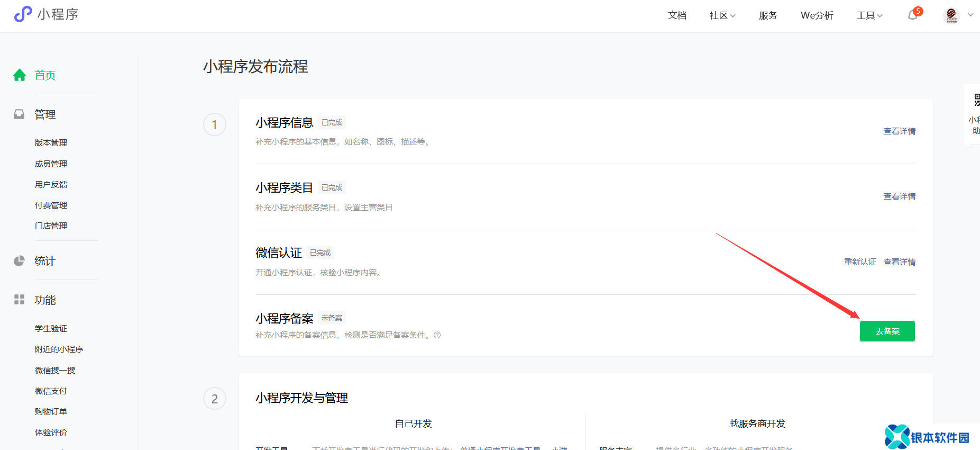This screenshot has height=450, width=980.
Task: Click the user avatar icon
Action: pos(951,15)
